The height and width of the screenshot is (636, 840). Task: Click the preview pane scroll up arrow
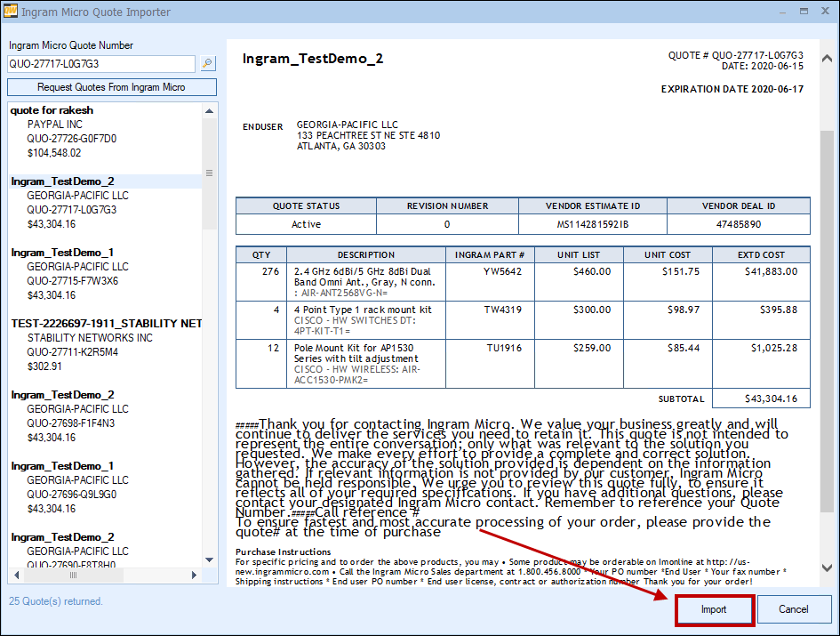pos(827,58)
